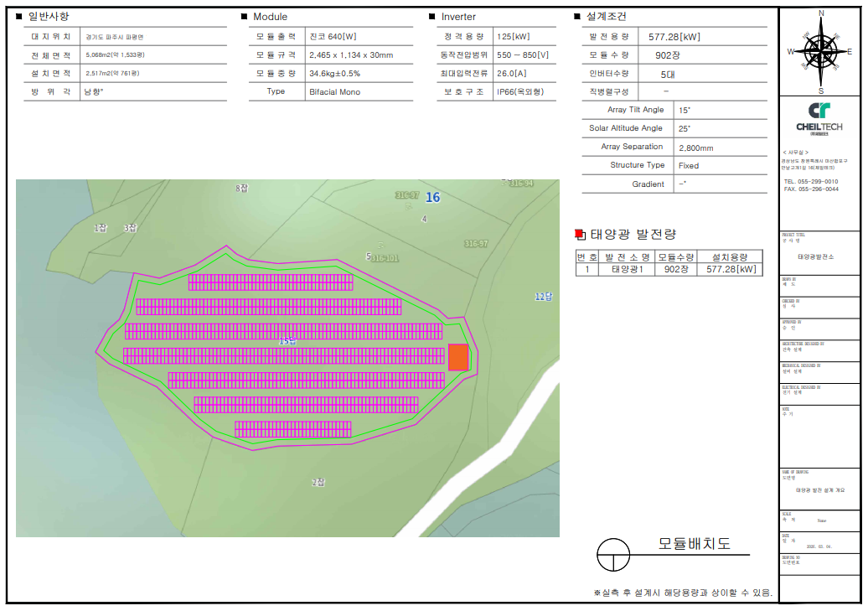Image resolution: width=868 pixels, height=611 pixels.
Task: Click the black square bullet before Inverter
Action: (432, 17)
